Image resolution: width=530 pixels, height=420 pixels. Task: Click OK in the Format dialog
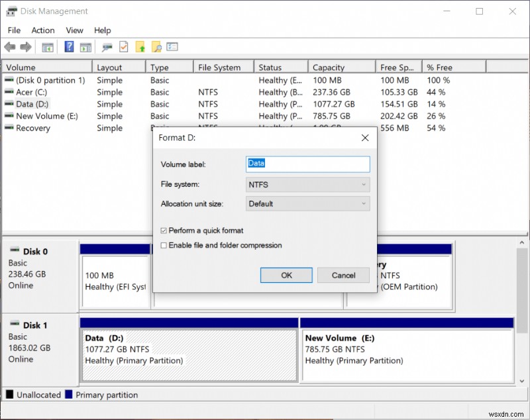[286, 275]
